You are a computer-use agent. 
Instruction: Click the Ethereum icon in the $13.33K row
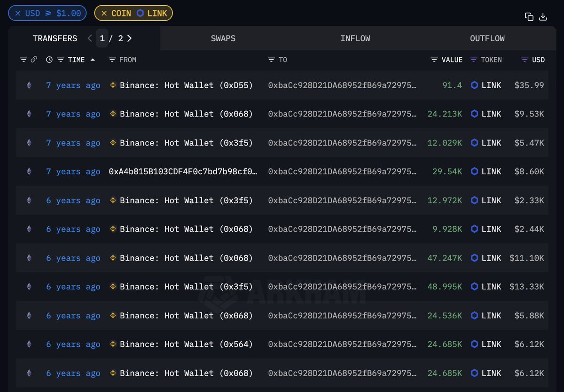tap(29, 287)
